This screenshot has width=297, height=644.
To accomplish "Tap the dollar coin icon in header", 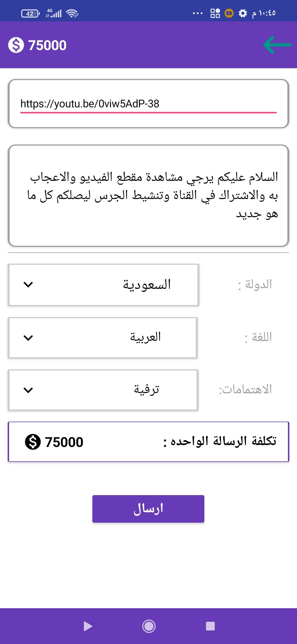I will [16, 45].
